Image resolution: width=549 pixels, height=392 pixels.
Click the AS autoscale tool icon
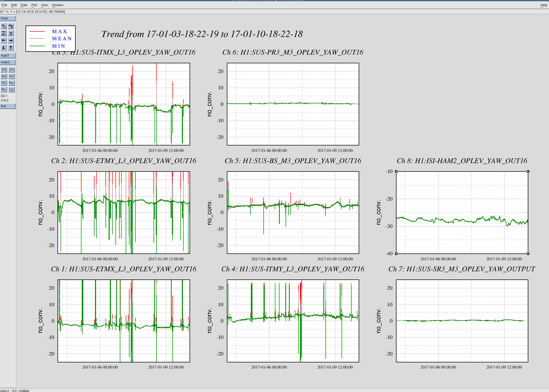point(11,26)
